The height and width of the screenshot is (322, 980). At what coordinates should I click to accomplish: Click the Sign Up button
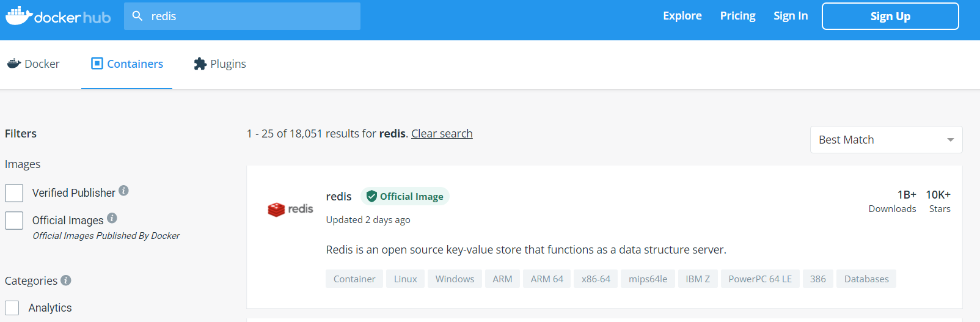pyautogui.click(x=890, y=16)
